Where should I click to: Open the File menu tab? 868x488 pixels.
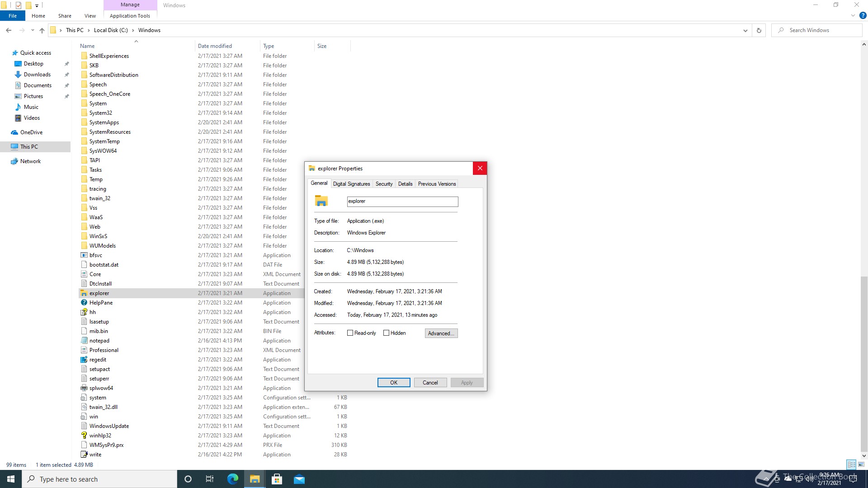coord(13,16)
